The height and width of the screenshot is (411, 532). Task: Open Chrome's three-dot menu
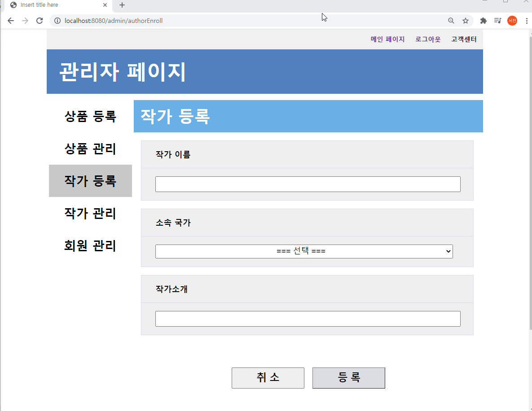[x=527, y=21]
